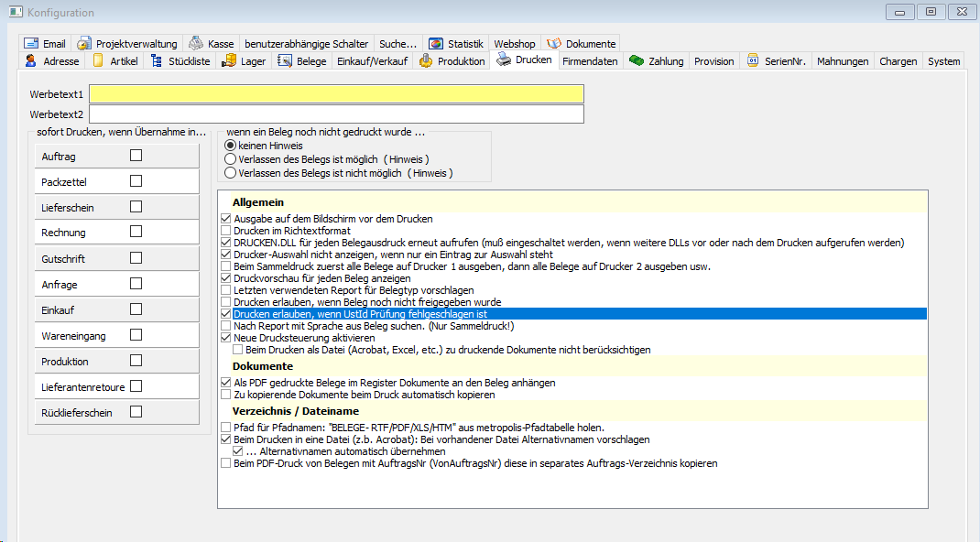The height and width of the screenshot is (542, 980).
Task: Choose 'Verlassen des Belegs ist nicht möglich'
Action: pyautogui.click(x=230, y=173)
